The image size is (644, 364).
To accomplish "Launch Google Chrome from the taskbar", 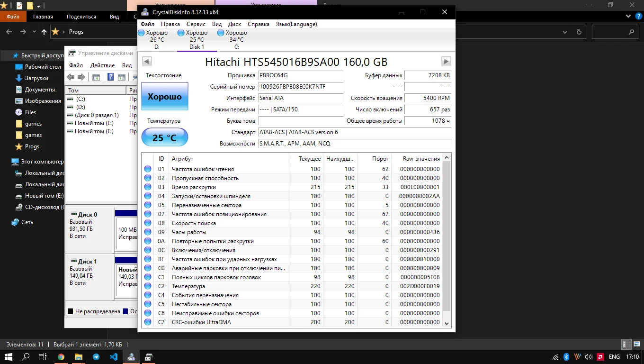I will (x=61, y=357).
